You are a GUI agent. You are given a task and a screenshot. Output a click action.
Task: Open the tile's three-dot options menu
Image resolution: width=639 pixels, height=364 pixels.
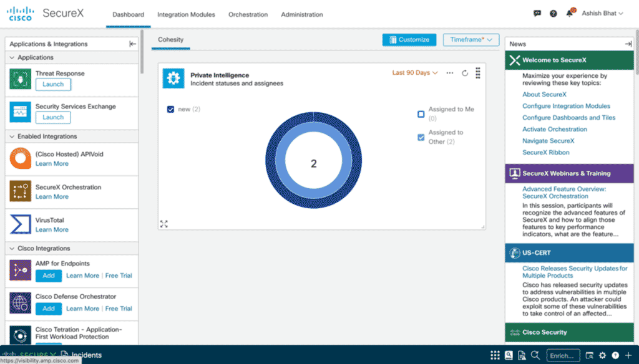[450, 73]
